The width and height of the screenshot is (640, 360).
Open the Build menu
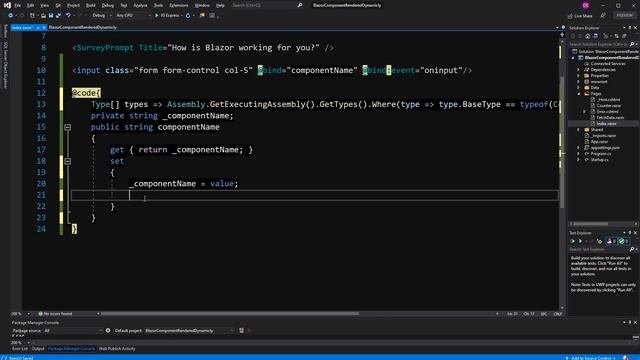click(x=91, y=5)
